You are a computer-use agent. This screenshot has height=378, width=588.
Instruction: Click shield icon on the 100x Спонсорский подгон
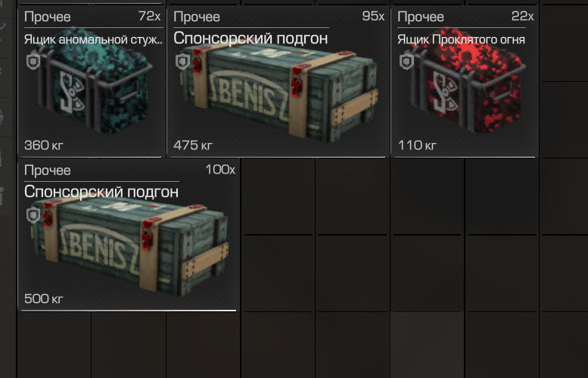tap(33, 215)
